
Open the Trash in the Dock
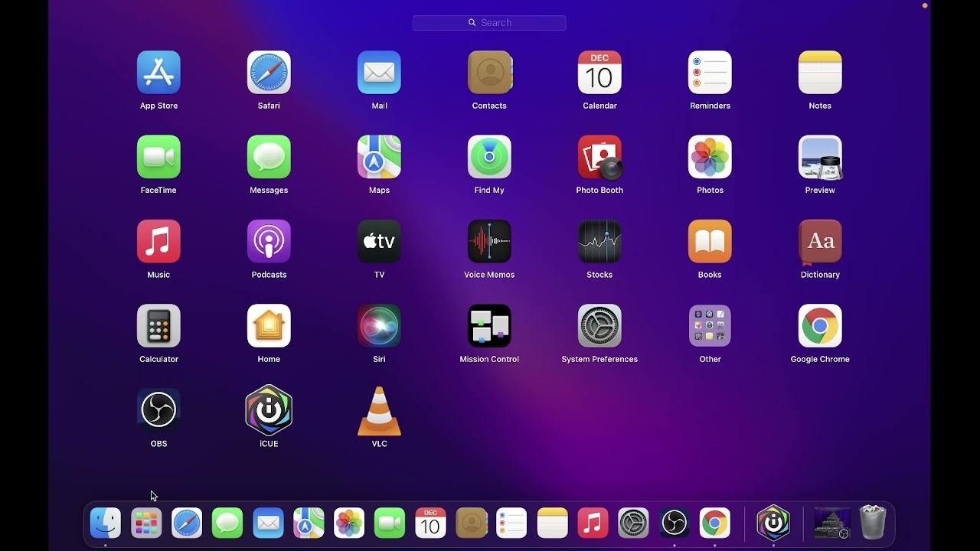(x=873, y=523)
